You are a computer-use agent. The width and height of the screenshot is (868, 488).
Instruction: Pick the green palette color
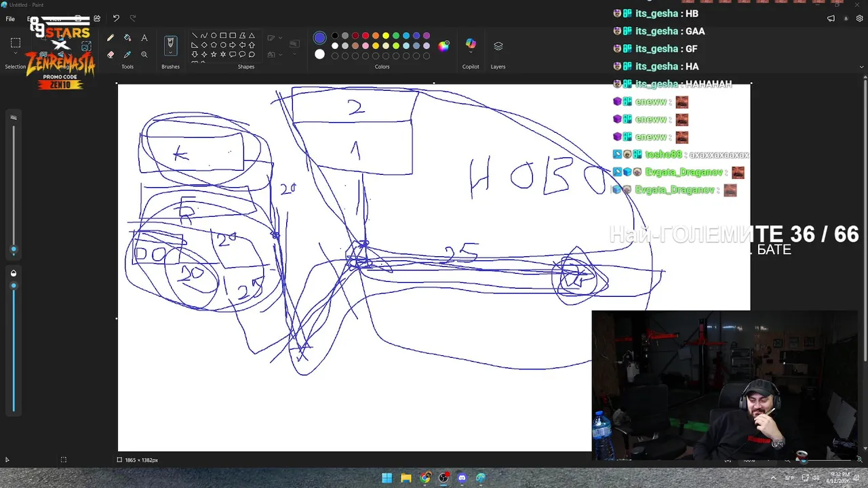tap(396, 36)
